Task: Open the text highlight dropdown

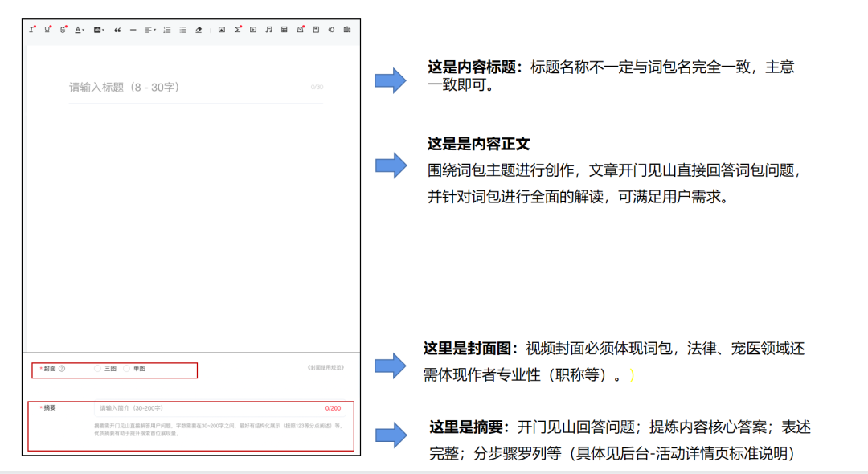Action: tap(99, 30)
